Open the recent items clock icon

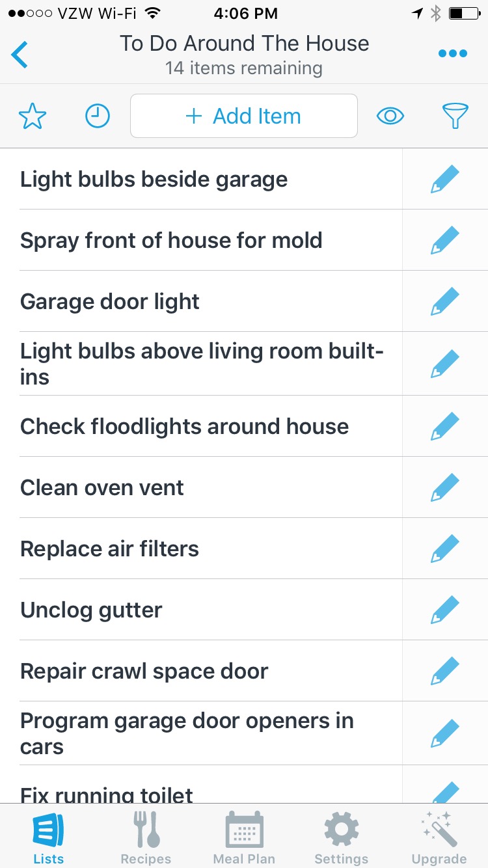click(98, 116)
